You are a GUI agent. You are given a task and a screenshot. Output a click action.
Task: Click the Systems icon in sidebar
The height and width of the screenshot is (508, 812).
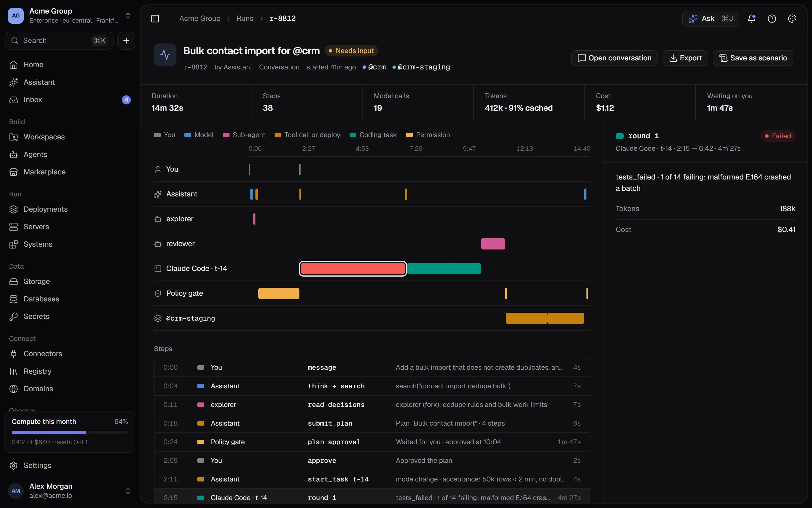coord(14,244)
